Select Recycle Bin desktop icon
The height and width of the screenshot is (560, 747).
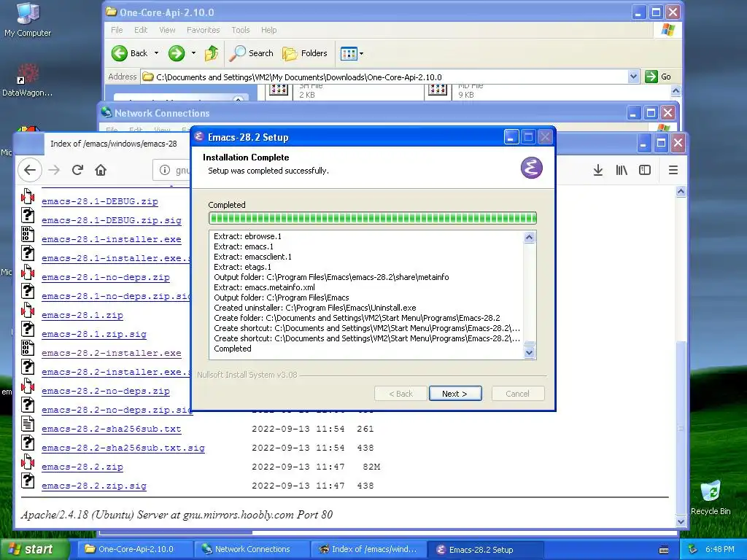coord(711,498)
